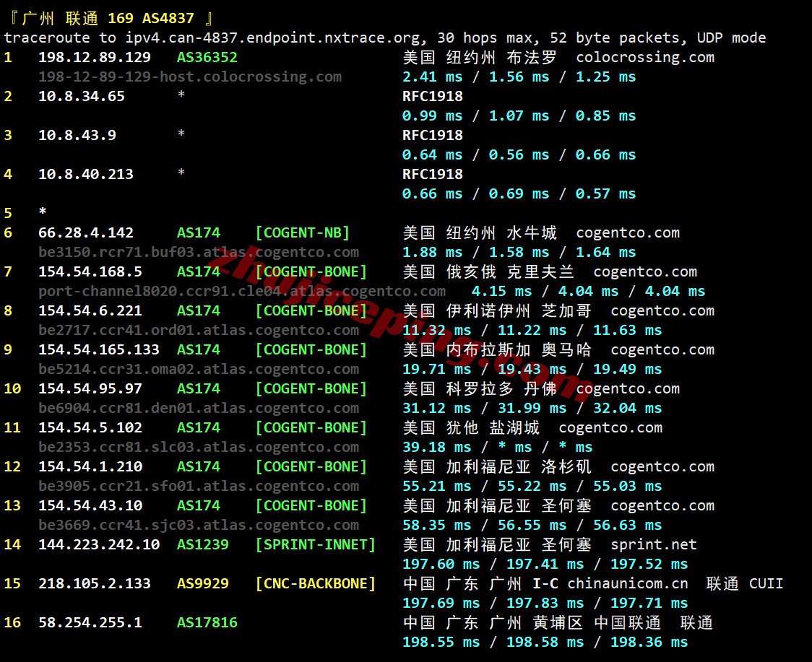Click the yellow [CNC-BACKBONE] tag
This screenshot has height=662, width=812.
point(316,583)
